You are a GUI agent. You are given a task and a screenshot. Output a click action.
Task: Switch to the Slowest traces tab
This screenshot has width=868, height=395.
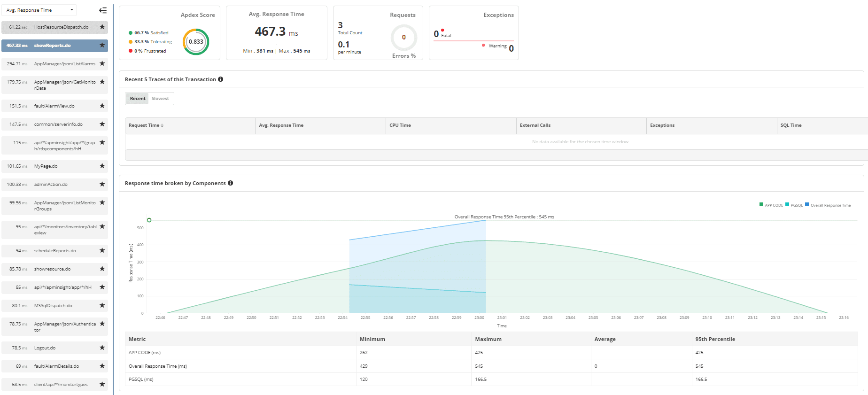160,99
